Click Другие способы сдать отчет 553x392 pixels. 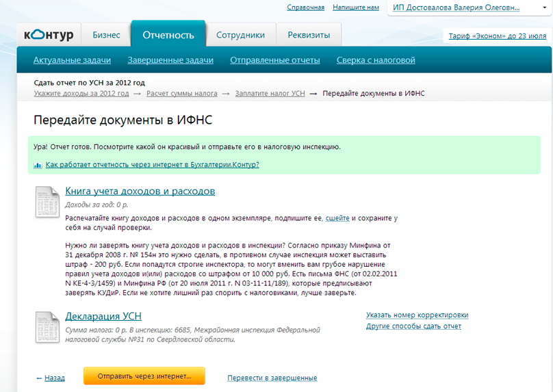413,326
